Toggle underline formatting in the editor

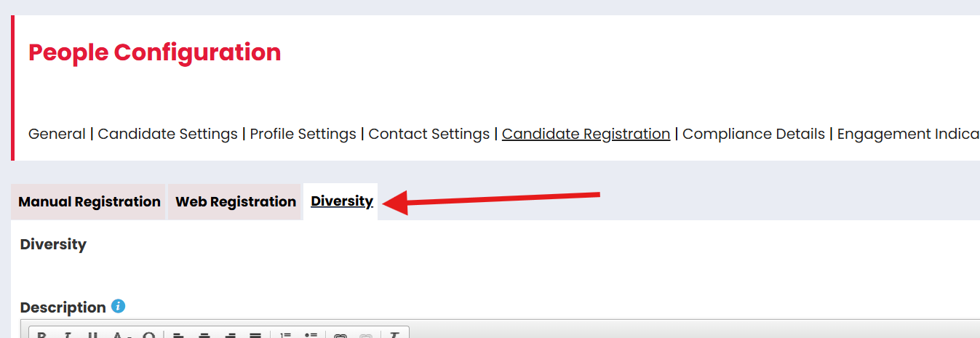(92, 336)
